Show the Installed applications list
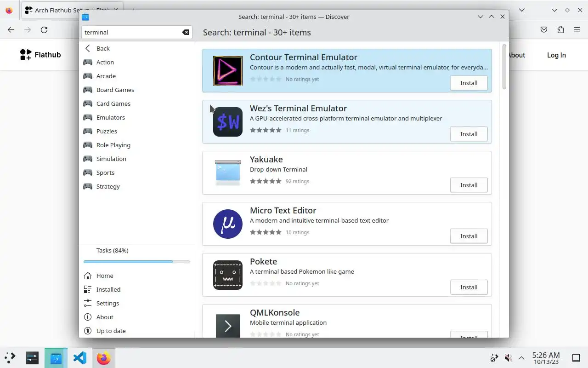The width and height of the screenshot is (588, 368). point(137,289)
